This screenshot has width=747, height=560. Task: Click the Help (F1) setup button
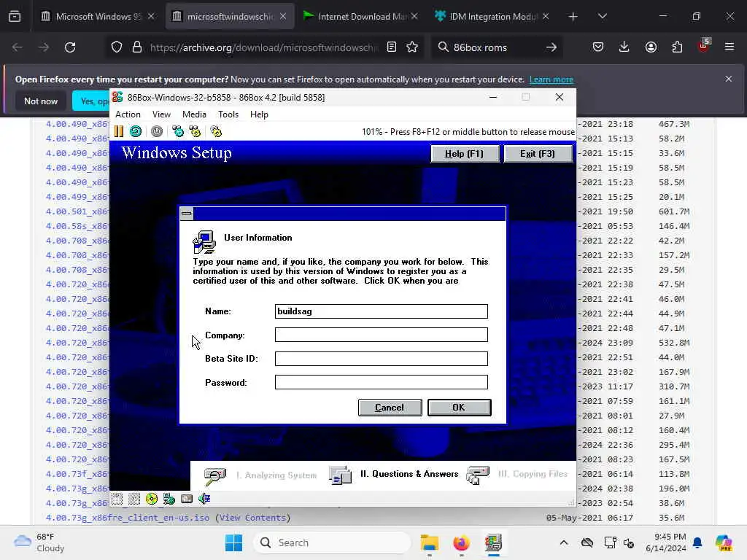tap(465, 154)
